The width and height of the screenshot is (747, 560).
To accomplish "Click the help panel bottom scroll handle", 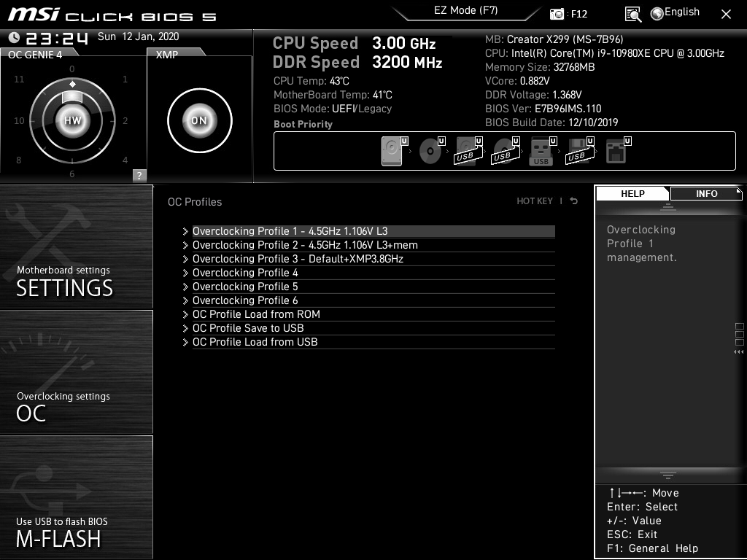I will tap(668, 475).
